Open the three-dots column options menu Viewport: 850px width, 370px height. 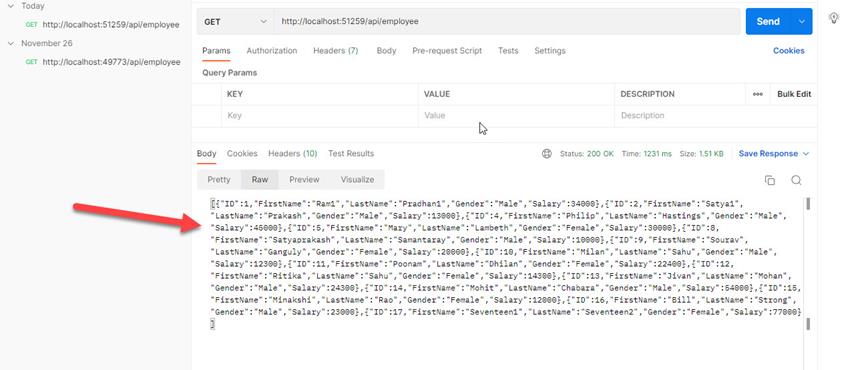click(757, 94)
